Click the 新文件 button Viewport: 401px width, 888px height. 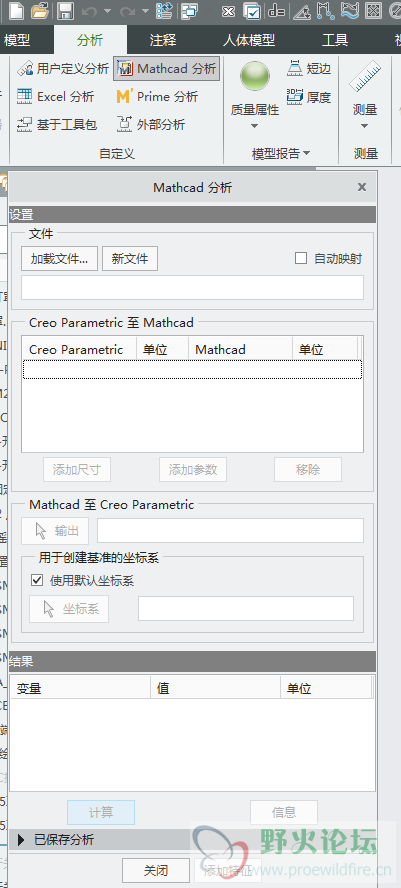coord(130,259)
